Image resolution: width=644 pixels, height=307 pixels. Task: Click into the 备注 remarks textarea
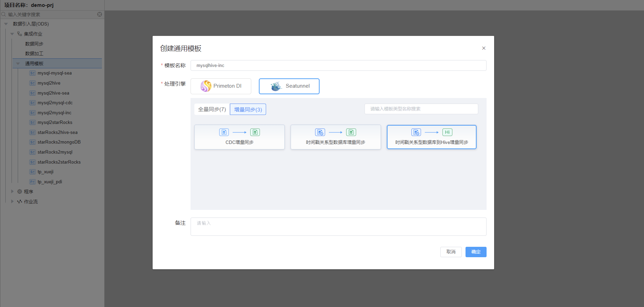(338, 226)
